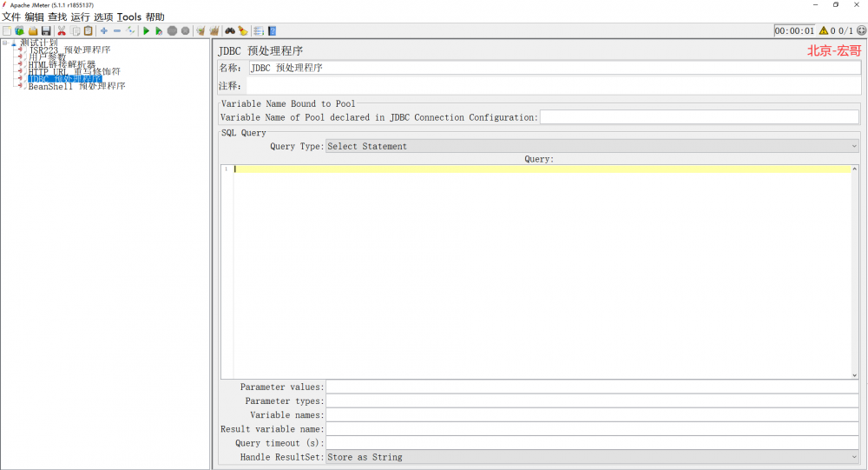Expand all nodes with the plus icon

click(x=103, y=31)
